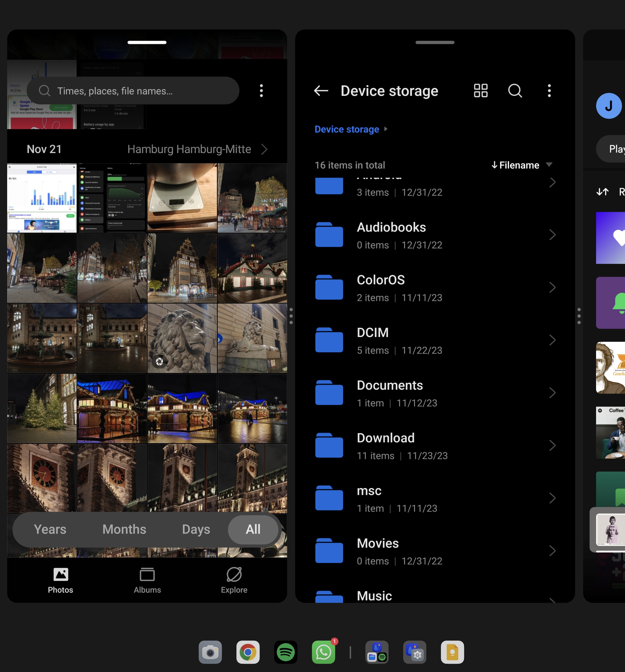Click the DCIM folder icon
625x672 pixels.
[329, 340]
